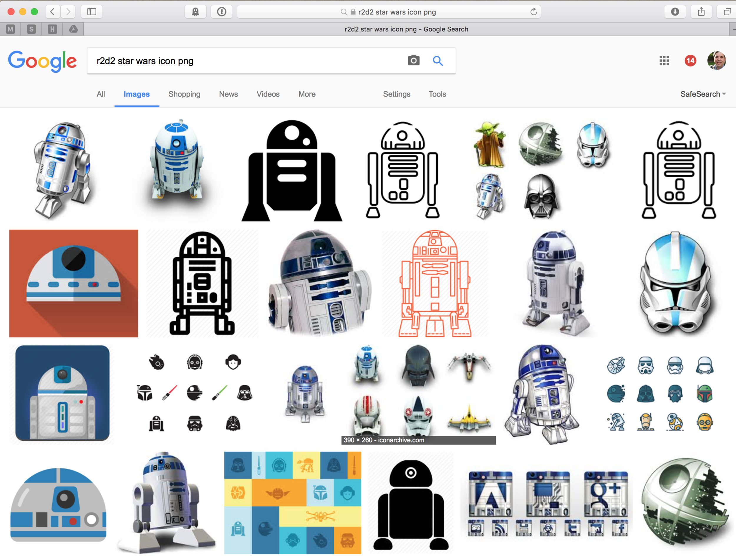Screen dimensions: 736x560
Task: Open the Google apps grid
Action: coord(664,61)
